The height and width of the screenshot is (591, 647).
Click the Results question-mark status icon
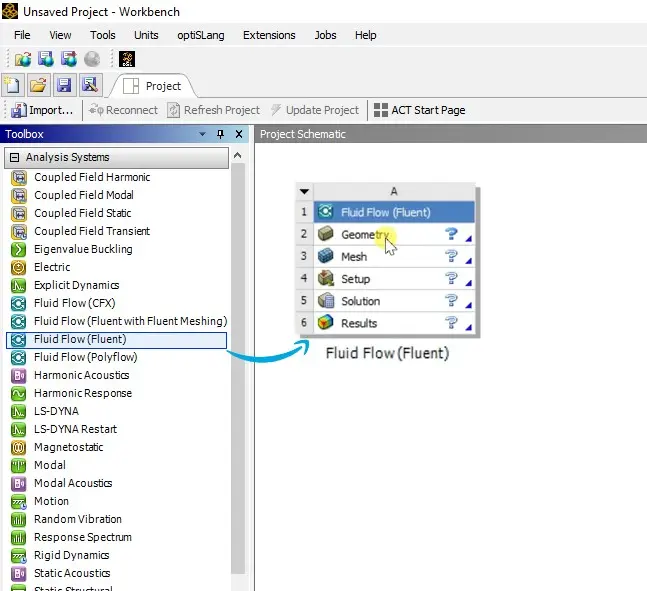point(451,322)
